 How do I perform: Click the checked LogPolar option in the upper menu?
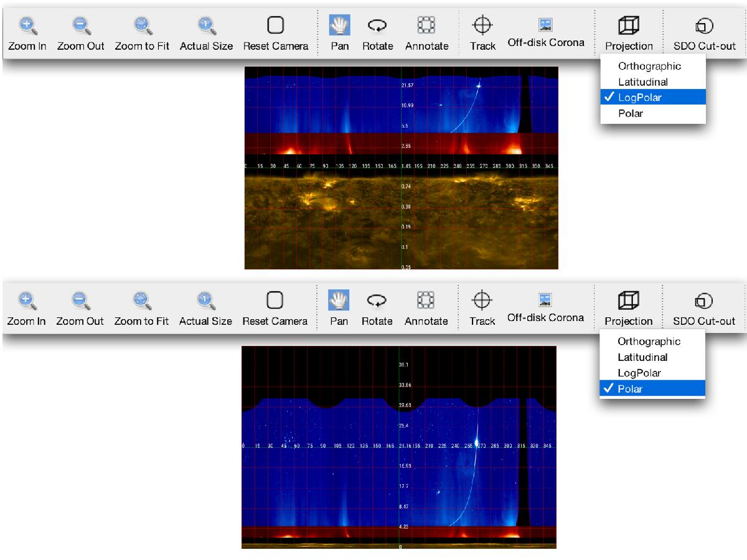pos(641,97)
